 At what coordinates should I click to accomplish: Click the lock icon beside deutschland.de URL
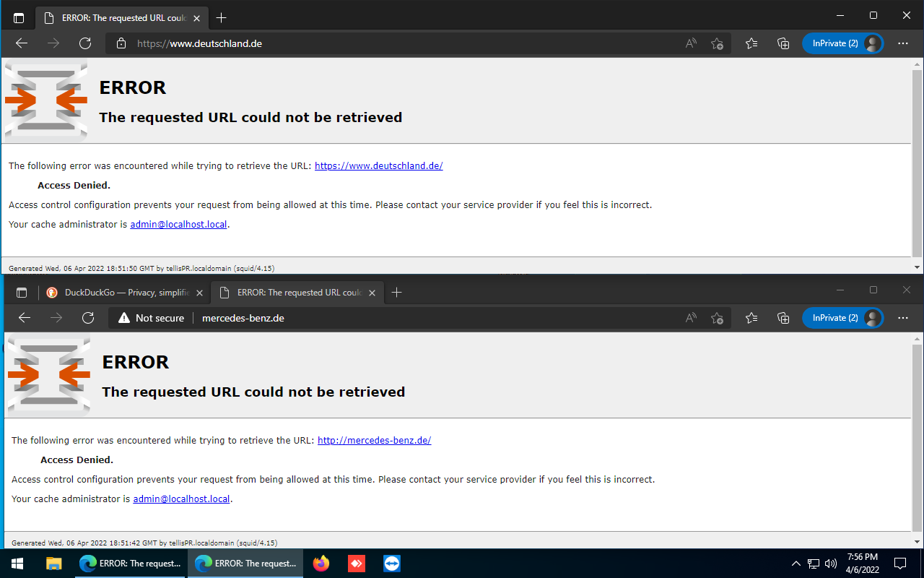(x=121, y=43)
